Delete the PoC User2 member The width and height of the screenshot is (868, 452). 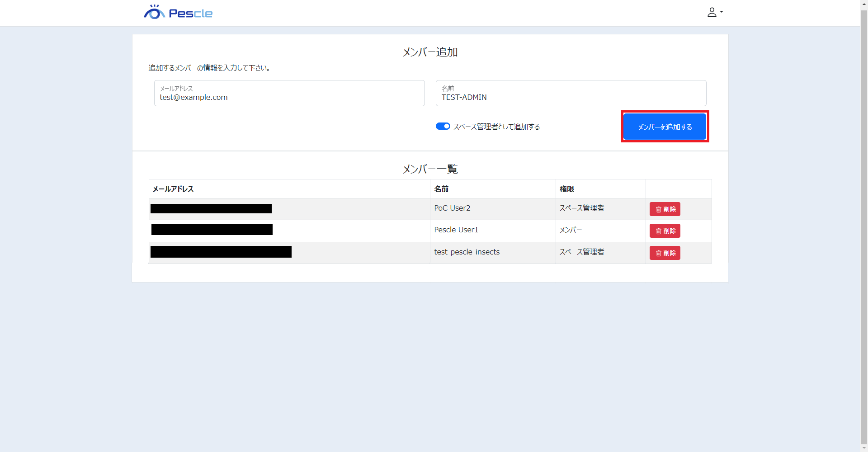(x=665, y=209)
